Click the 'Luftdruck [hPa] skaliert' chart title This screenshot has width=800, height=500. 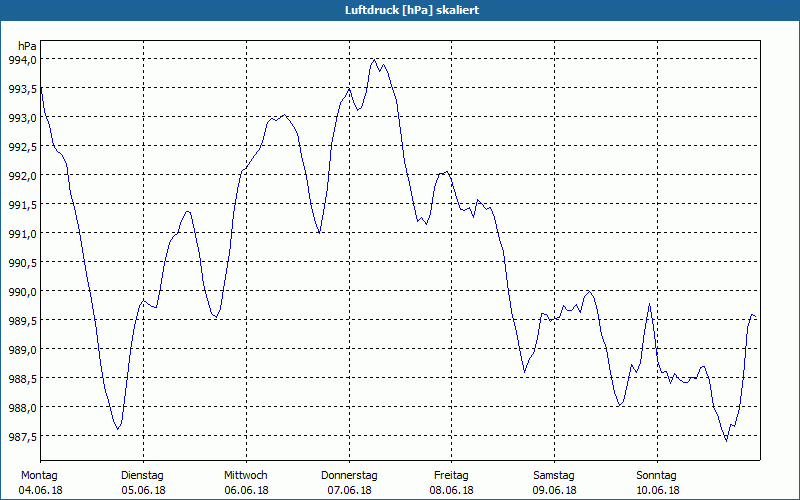[412, 10]
